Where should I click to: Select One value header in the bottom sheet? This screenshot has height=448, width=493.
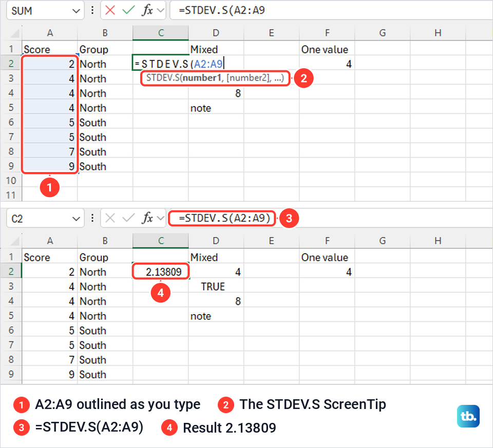pyautogui.click(x=327, y=257)
